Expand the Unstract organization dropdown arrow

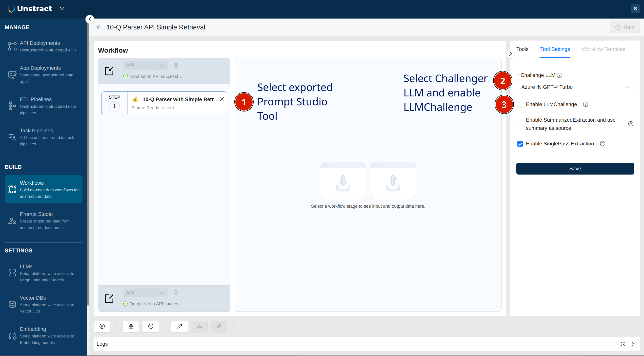coord(62,8)
